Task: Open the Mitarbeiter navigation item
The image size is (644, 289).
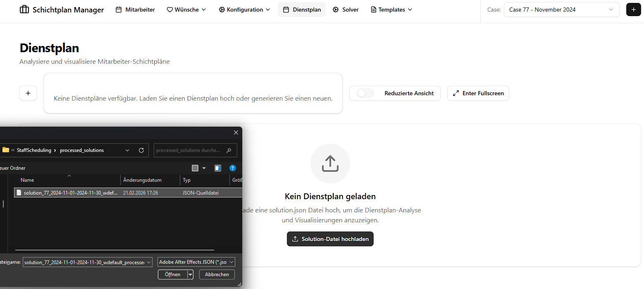Action: 135,10
